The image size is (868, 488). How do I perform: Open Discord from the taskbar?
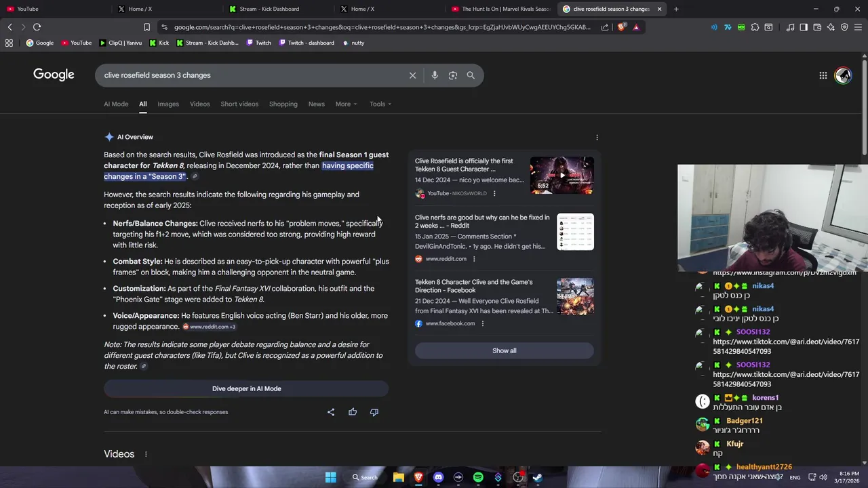point(438,477)
